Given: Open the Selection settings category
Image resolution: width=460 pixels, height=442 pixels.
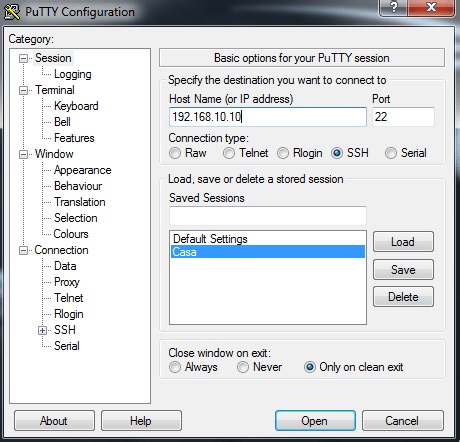Looking at the screenshot, I should point(76,218).
